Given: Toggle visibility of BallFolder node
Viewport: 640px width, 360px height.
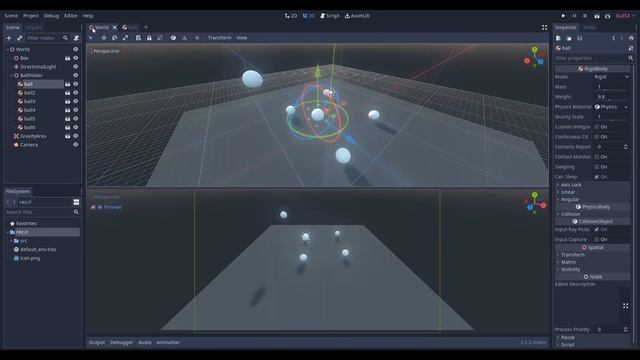Looking at the screenshot, I should (76, 75).
